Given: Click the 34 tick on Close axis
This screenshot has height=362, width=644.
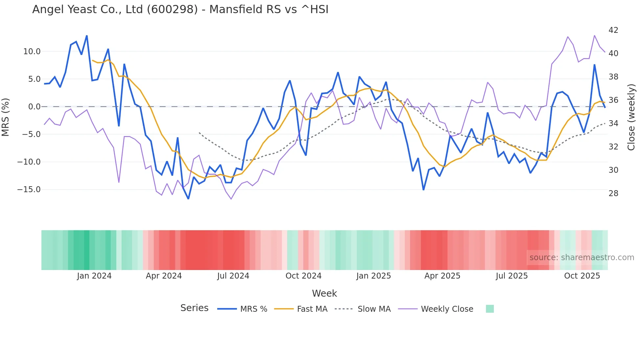Looking at the screenshot, I should [x=613, y=124].
